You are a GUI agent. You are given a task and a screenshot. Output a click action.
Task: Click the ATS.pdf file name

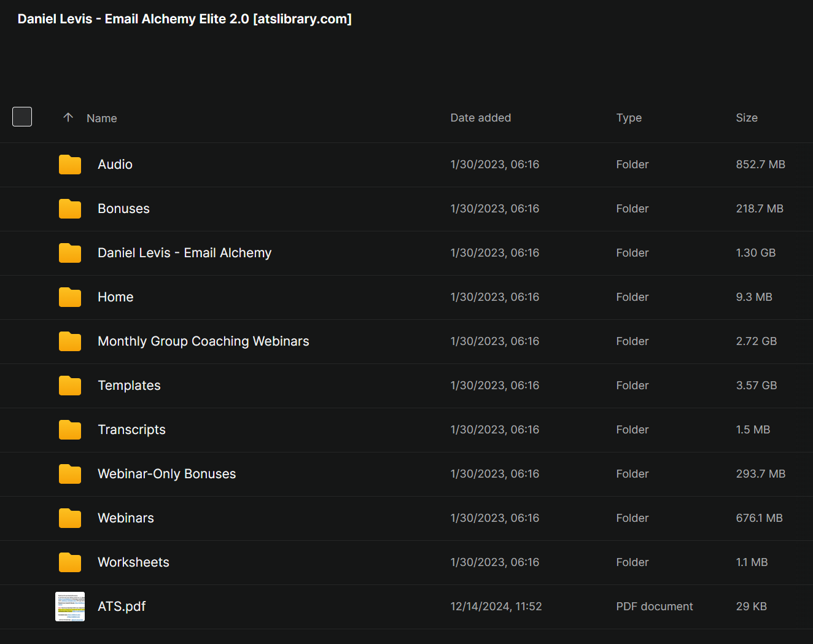tap(122, 607)
